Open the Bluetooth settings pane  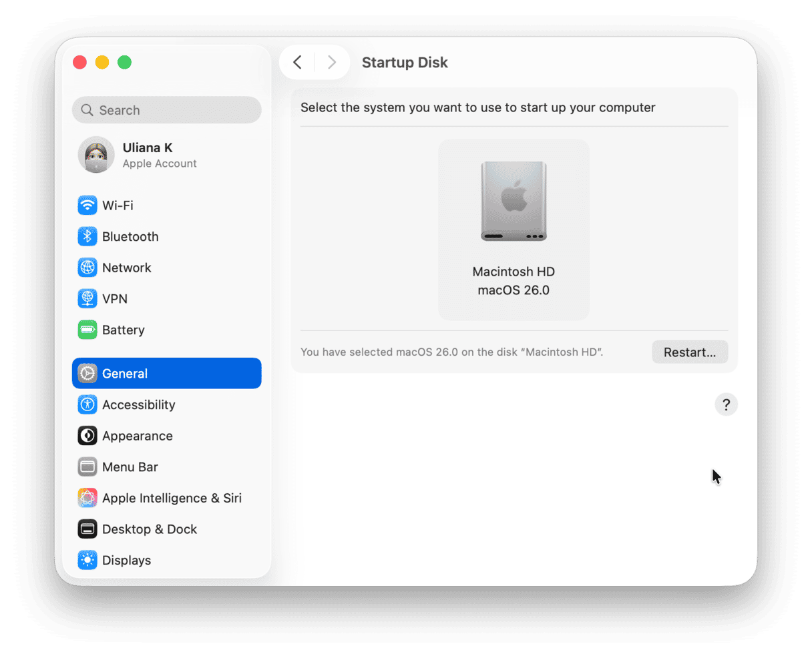[x=167, y=236]
